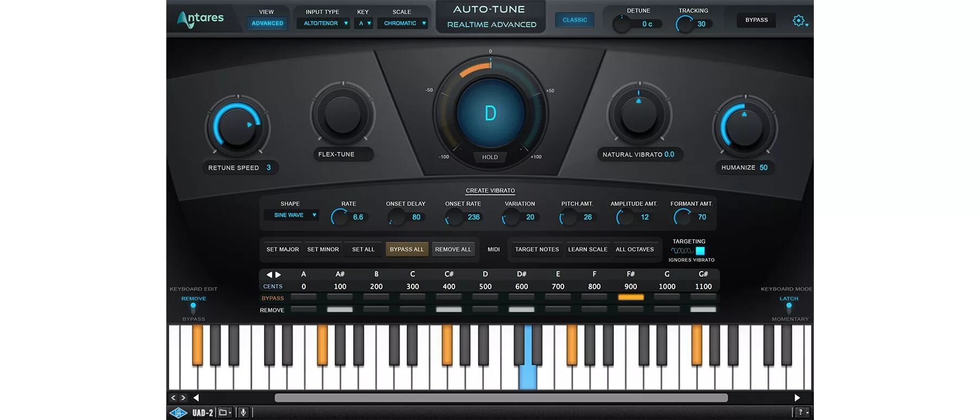
Task: Toggle remove for note G#
Action: tap(703, 310)
